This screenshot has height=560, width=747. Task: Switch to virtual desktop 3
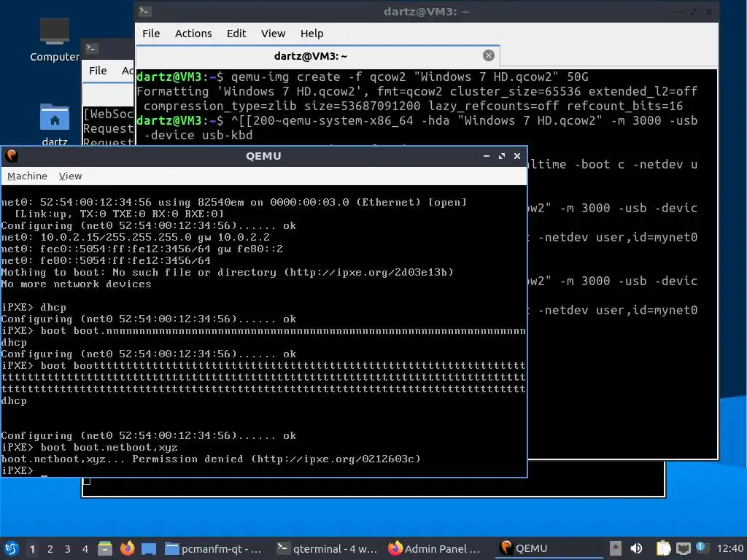tap(68, 549)
